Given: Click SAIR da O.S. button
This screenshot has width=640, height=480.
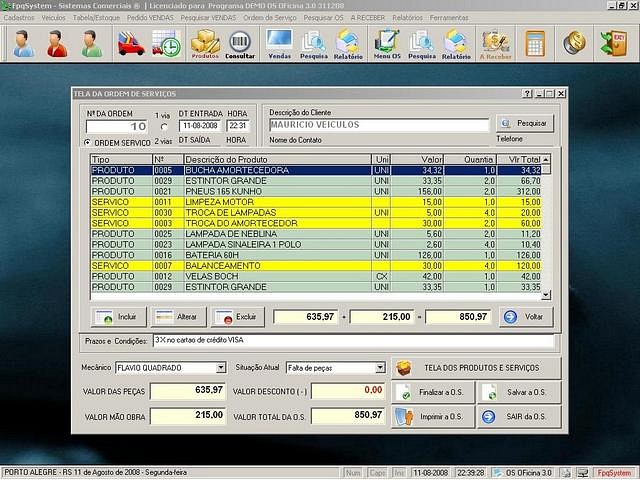Looking at the screenshot, I should [x=519, y=417].
